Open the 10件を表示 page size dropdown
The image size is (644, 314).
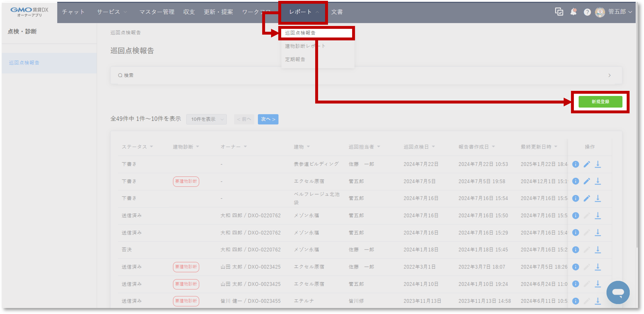click(x=206, y=119)
